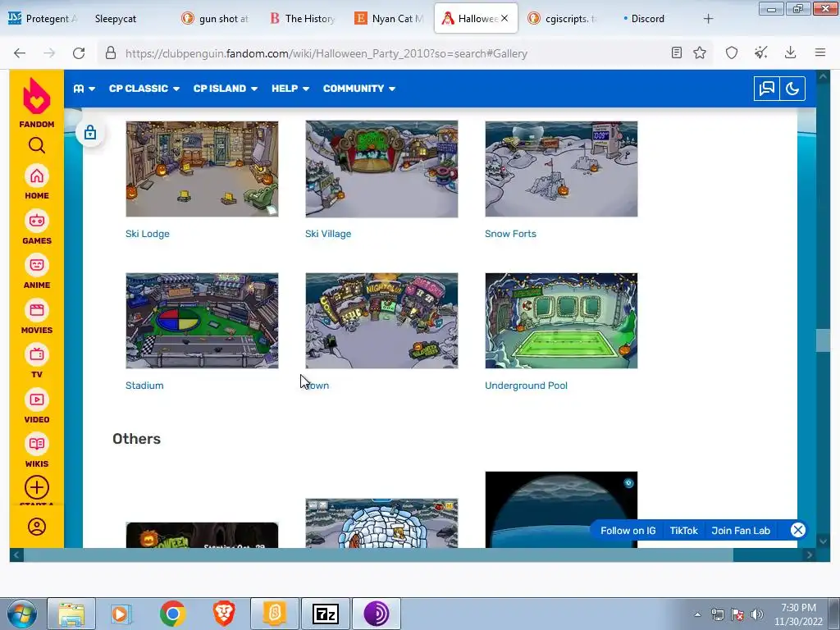Expand the COMMUNITY dropdown
Viewport: 840px width, 630px height.
pos(359,89)
